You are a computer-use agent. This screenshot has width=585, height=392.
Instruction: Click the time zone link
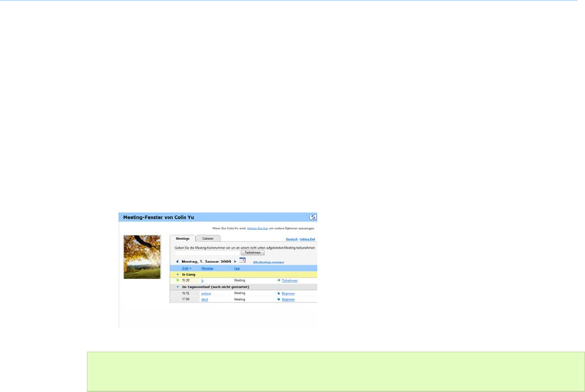pos(307,239)
